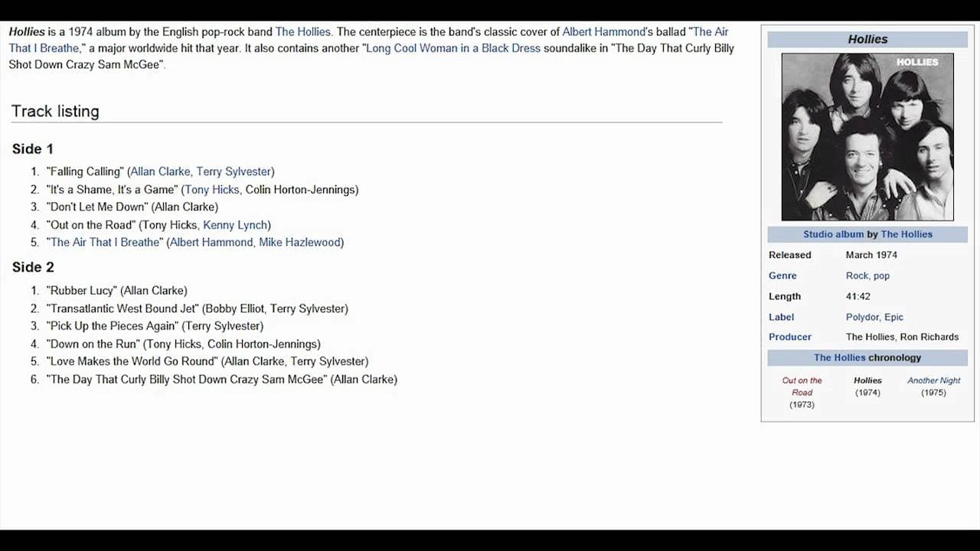Open the Label link in the infobox

point(781,317)
